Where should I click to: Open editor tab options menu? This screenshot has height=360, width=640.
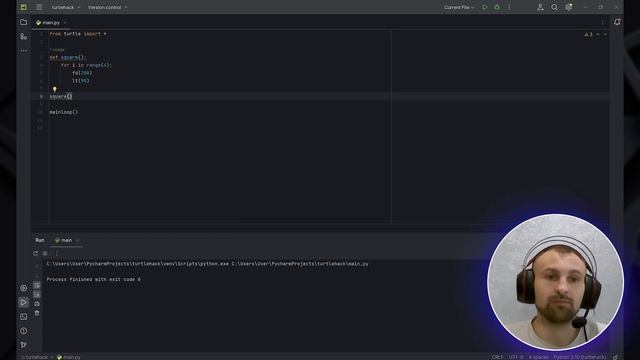pyautogui.click(x=602, y=22)
